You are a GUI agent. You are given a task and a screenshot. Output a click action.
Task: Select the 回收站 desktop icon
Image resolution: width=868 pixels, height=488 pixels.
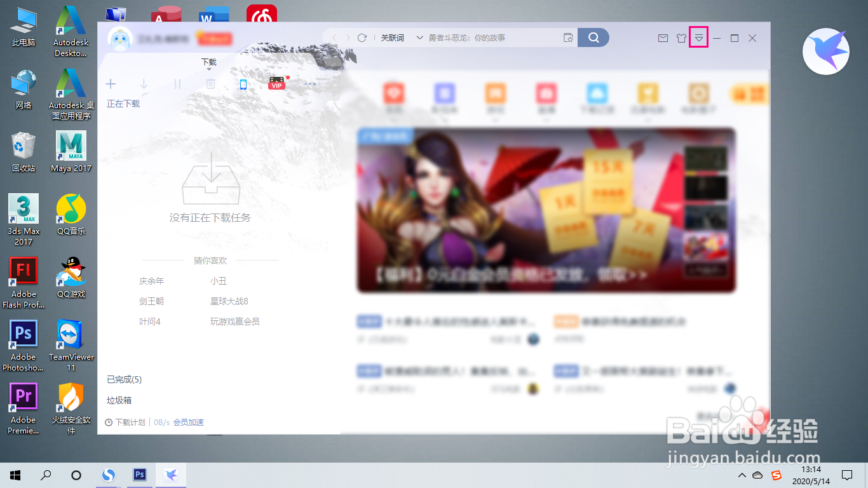point(24,152)
